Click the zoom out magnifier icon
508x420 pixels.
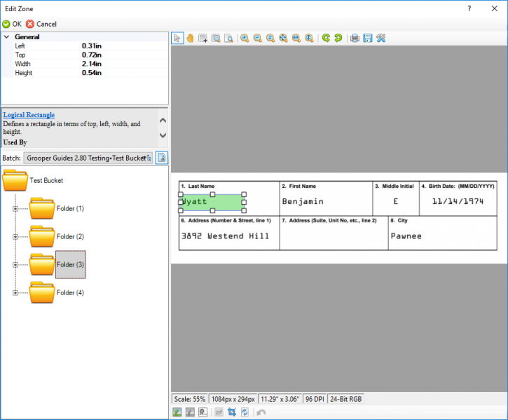(257, 38)
